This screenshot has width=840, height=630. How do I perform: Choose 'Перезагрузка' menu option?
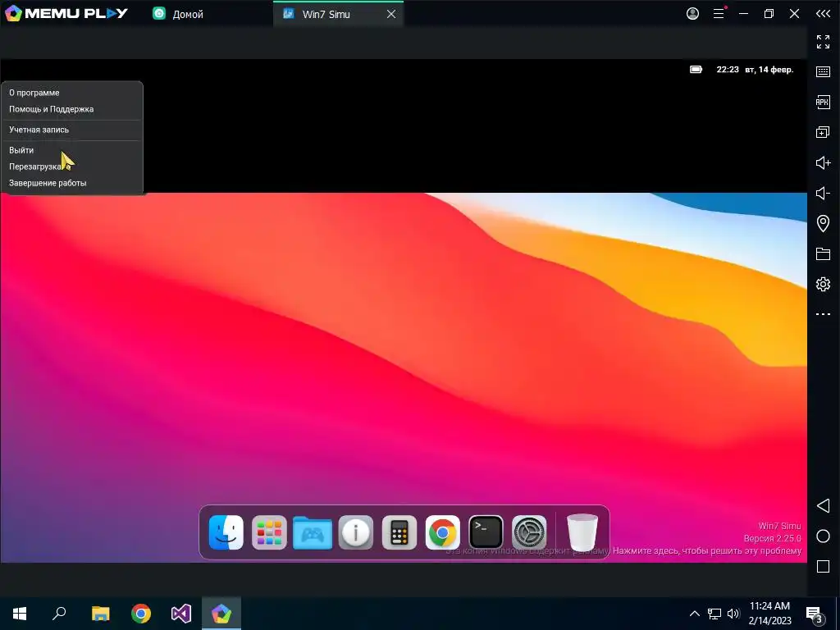[x=35, y=167]
